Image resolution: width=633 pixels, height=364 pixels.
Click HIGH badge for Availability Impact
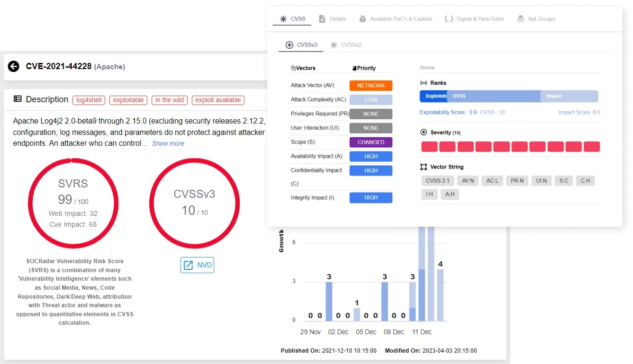pos(371,156)
